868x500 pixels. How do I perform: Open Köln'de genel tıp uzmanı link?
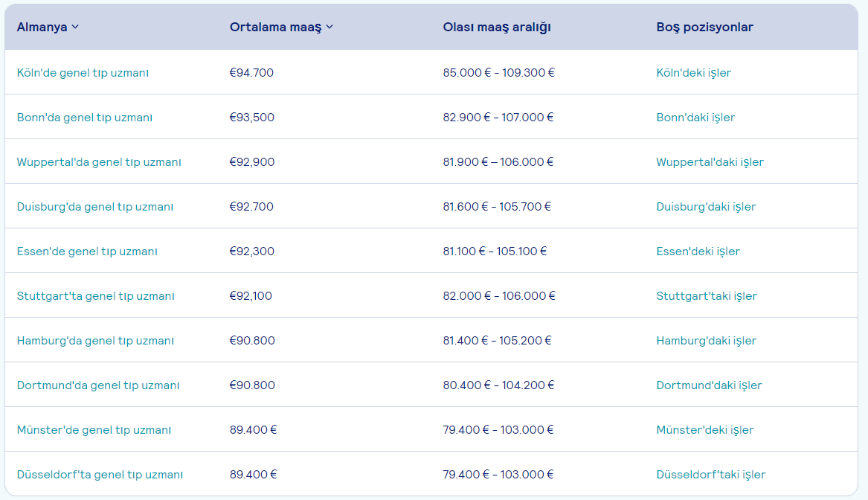pos(83,73)
